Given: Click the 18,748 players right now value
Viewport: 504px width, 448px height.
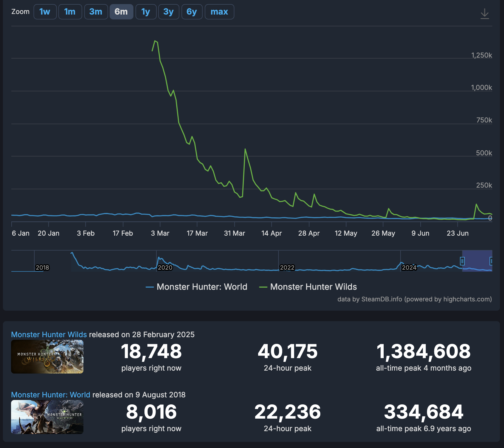Looking at the screenshot, I should [151, 351].
